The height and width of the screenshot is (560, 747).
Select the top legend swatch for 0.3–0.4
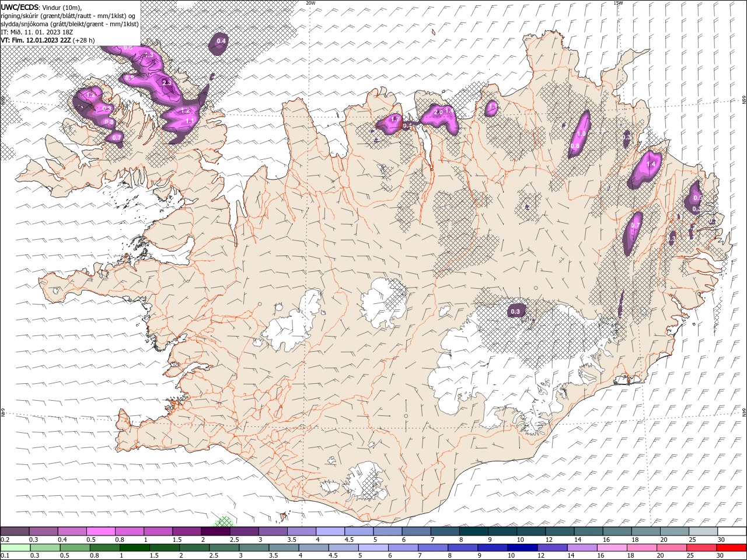pos(43,531)
